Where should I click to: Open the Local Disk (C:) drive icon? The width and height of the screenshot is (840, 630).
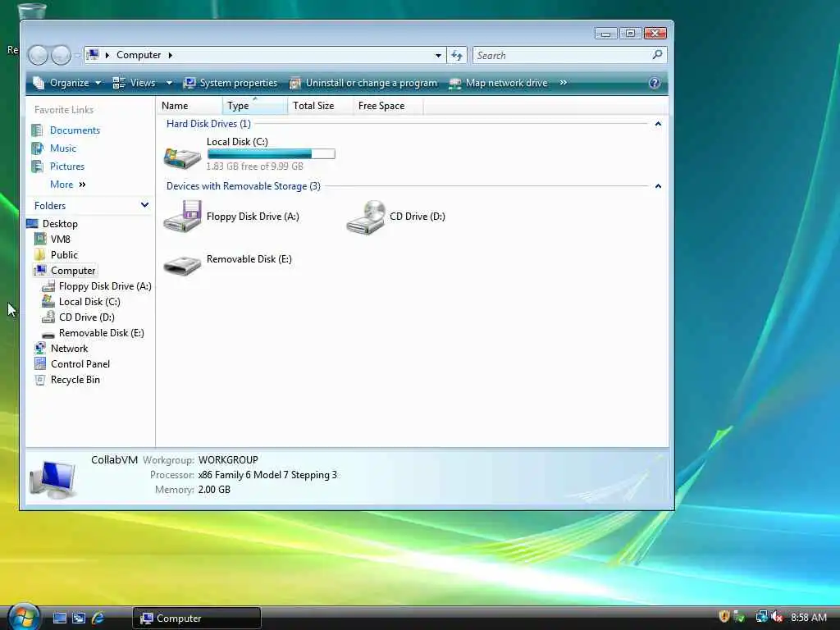point(182,157)
